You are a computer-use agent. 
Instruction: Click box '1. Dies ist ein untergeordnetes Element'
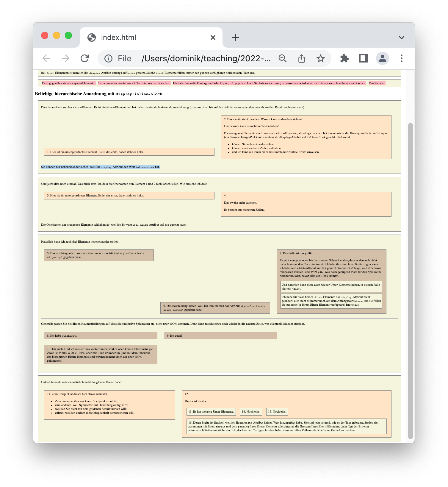click(x=129, y=152)
